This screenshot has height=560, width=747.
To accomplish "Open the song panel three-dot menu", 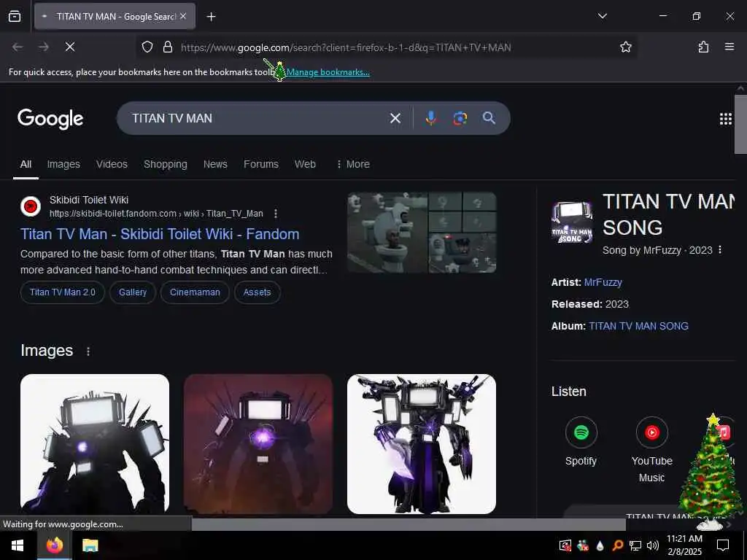I will pos(720,250).
